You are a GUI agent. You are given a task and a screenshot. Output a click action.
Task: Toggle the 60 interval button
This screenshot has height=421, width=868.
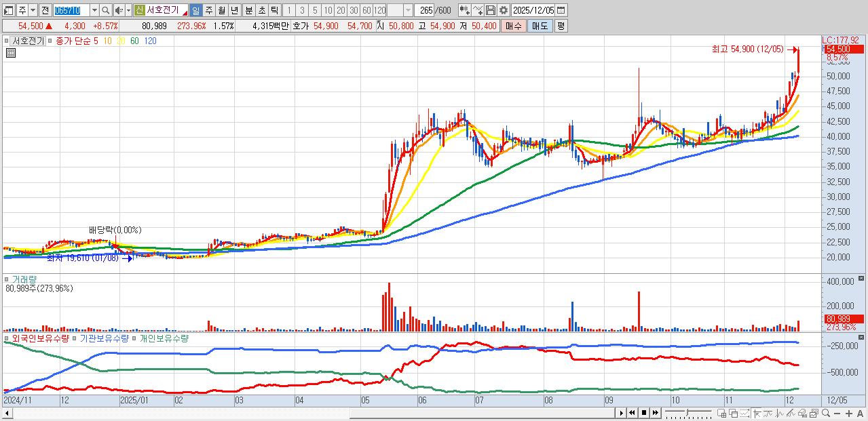tap(366, 10)
